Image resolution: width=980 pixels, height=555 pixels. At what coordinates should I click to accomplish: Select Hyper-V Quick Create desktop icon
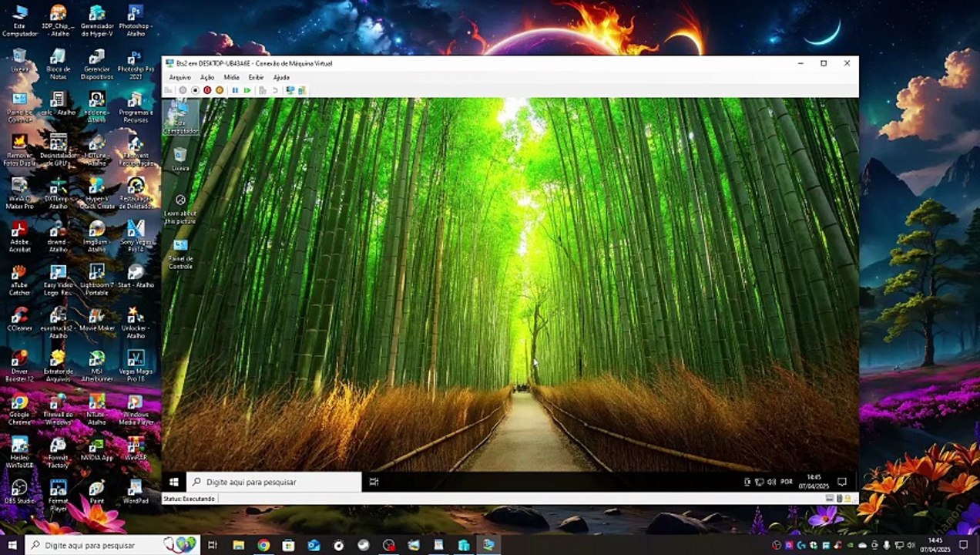pos(97,194)
